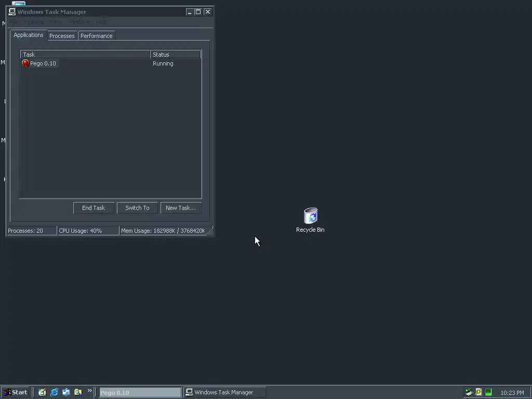Click the Safely Remove Hardware tray icon
Screen dimensions: 532x399
469,392
